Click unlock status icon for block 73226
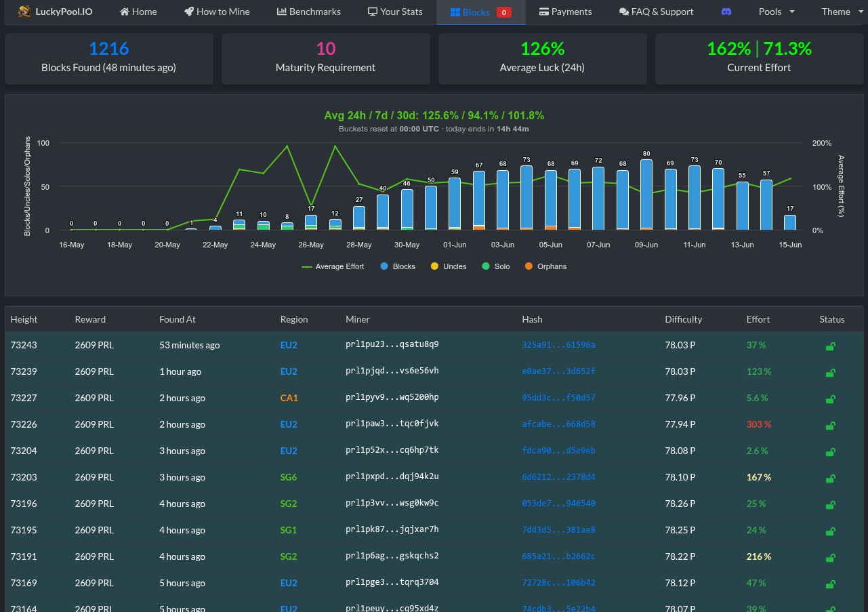 click(830, 425)
